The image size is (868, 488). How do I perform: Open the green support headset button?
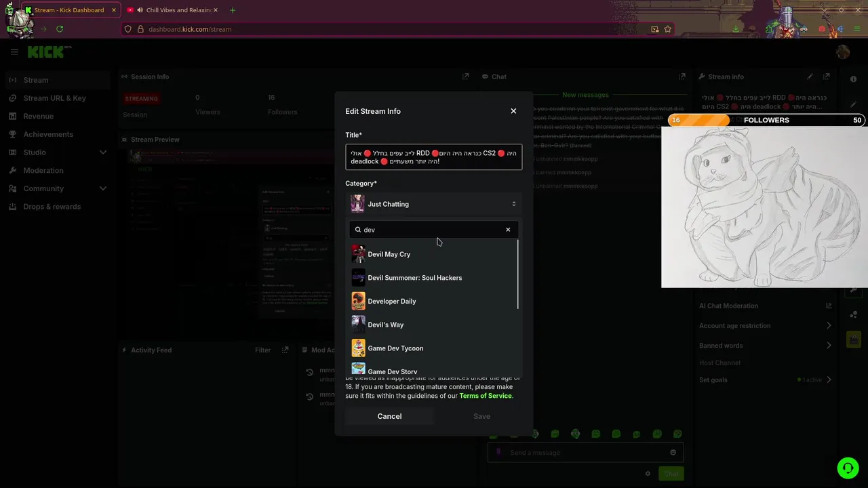coord(847,468)
